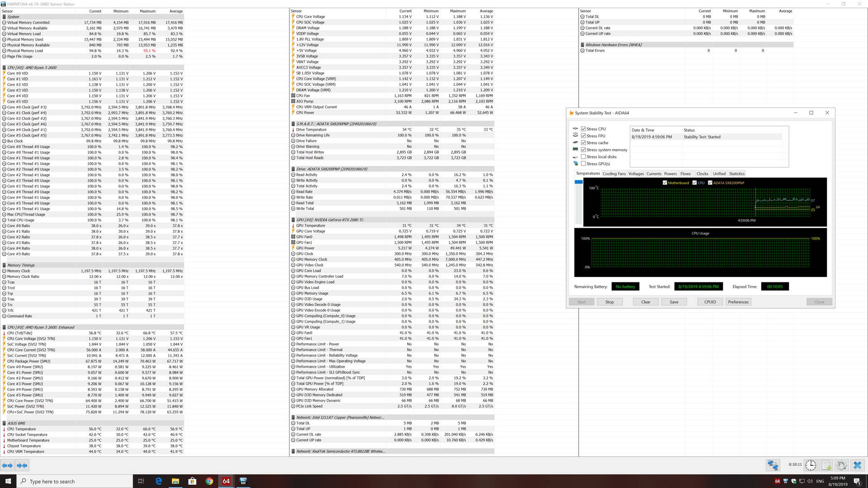This screenshot has height=488, width=868.
Task: Enable the Stress local disks checkbox
Action: pyautogui.click(x=583, y=157)
